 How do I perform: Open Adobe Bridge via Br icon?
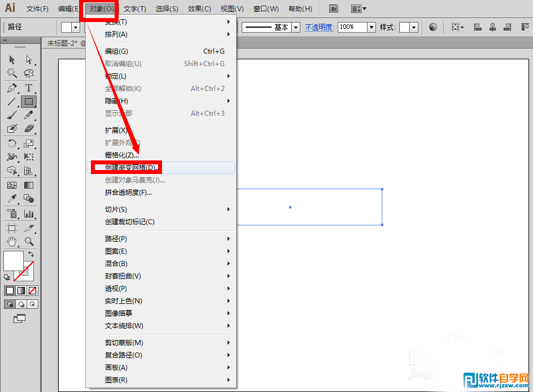(334, 9)
